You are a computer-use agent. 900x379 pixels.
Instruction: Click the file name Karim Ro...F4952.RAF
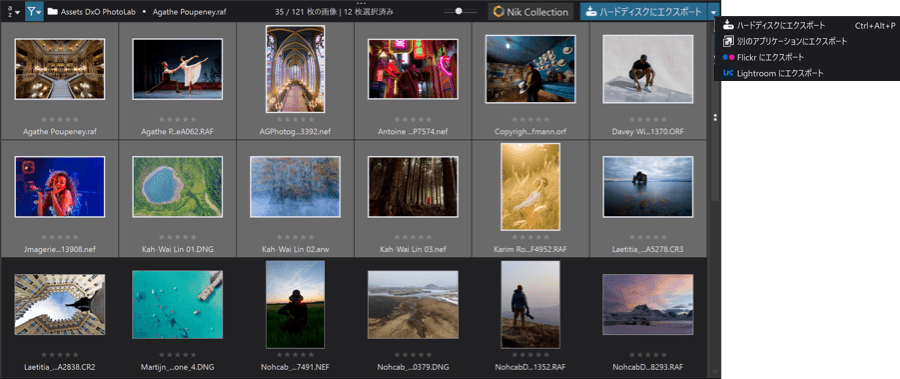530,250
